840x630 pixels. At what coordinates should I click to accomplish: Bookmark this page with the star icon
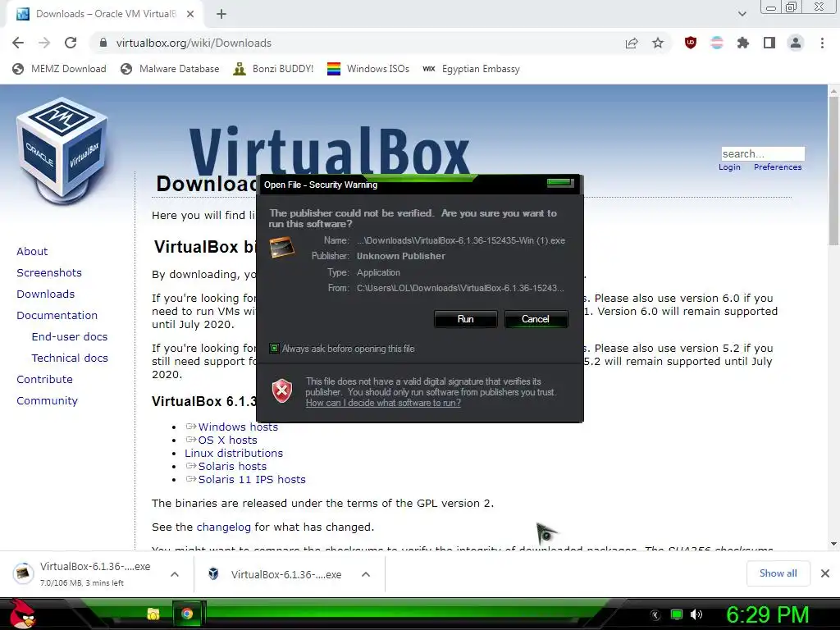pos(658,43)
